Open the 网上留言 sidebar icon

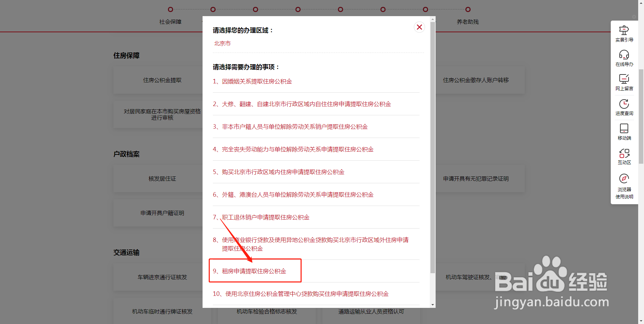pos(624,82)
